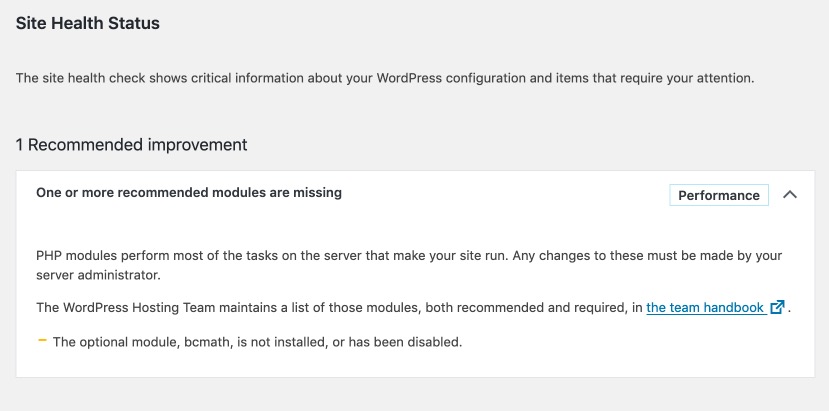829x411 pixels.
Task: Toggle the 'One or more recommended modules are missing' title
Action: tap(189, 193)
